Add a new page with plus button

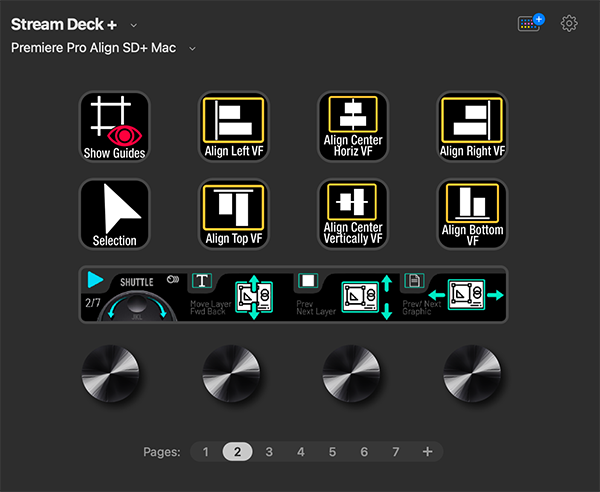pos(427,452)
